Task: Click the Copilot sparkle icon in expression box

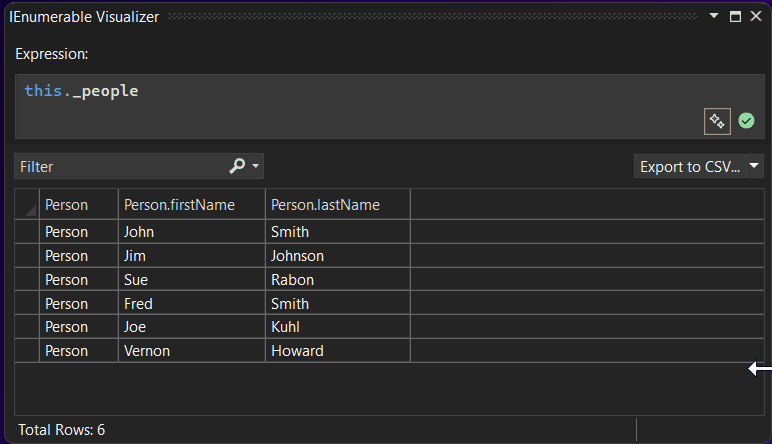Action: pyautogui.click(x=717, y=121)
